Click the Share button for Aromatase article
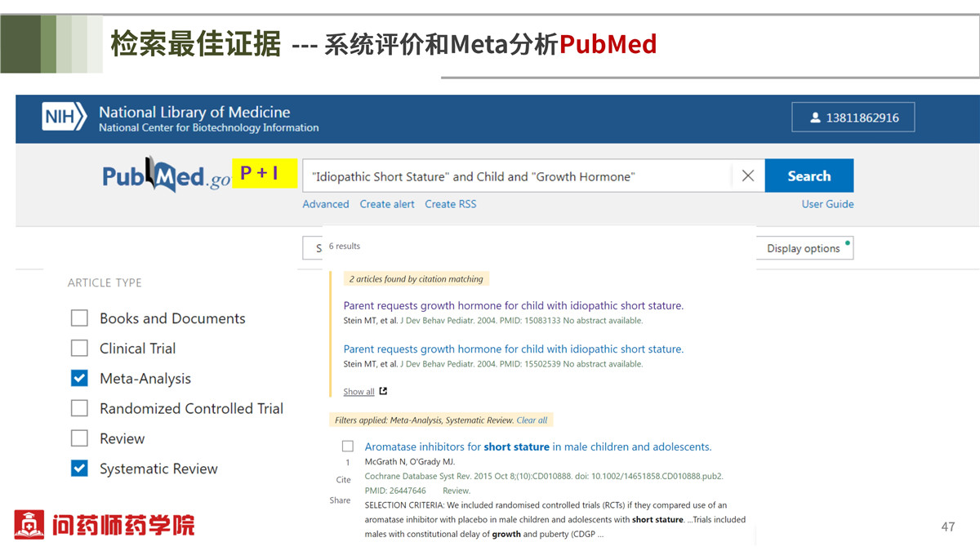The width and height of the screenshot is (980, 551). click(341, 500)
